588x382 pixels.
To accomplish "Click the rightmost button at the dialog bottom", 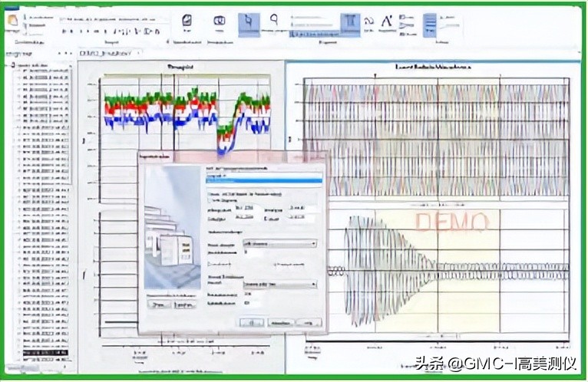I will pyautogui.click(x=309, y=323).
